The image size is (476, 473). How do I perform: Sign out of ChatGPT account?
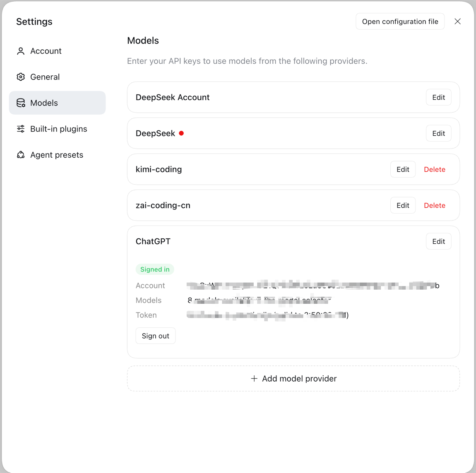pyautogui.click(x=156, y=336)
